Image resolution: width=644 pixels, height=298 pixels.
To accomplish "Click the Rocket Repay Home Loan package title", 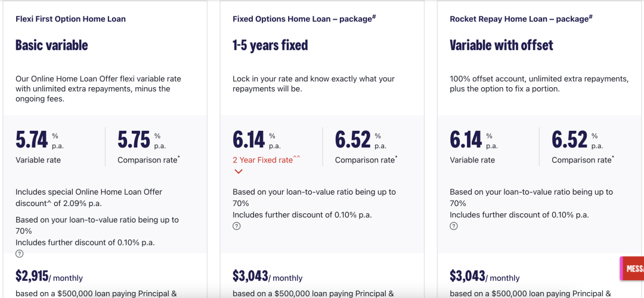I will [521, 19].
